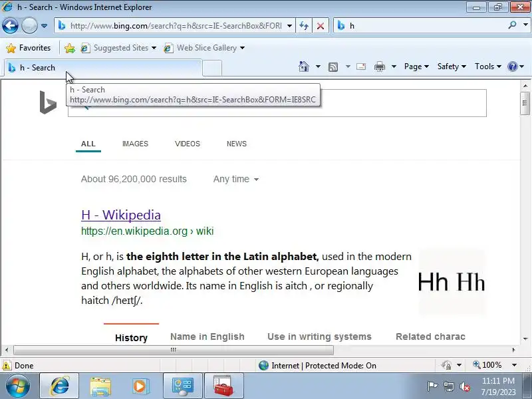Screen dimensions: 532x399
Task: Switch to NEWS results tab
Action: coord(237,144)
